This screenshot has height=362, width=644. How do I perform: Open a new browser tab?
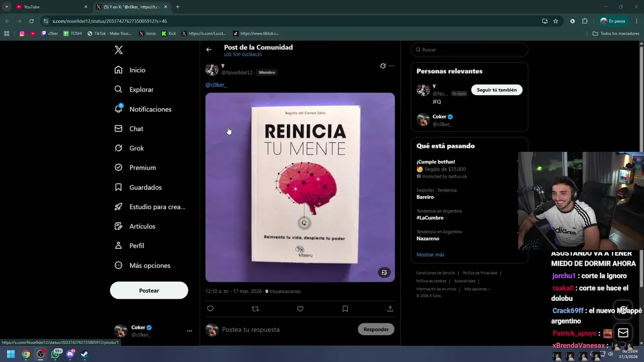click(178, 7)
